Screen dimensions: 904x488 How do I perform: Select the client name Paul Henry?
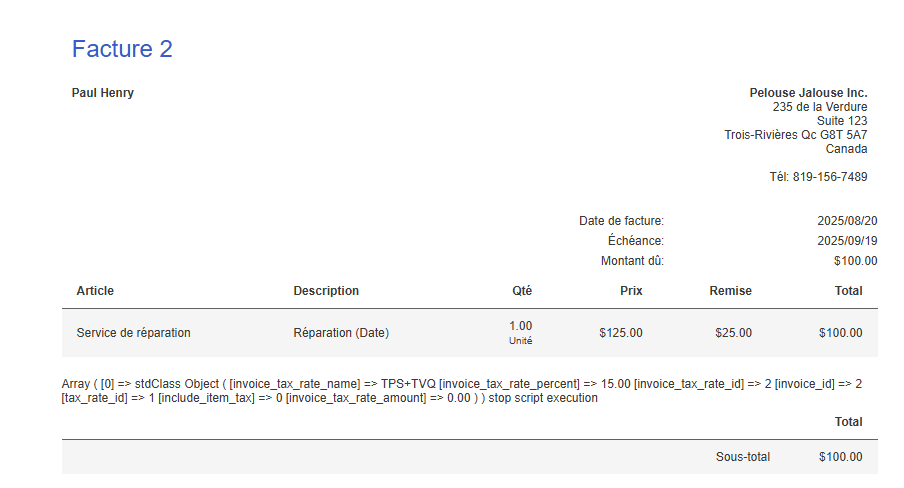(x=103, y=93)
